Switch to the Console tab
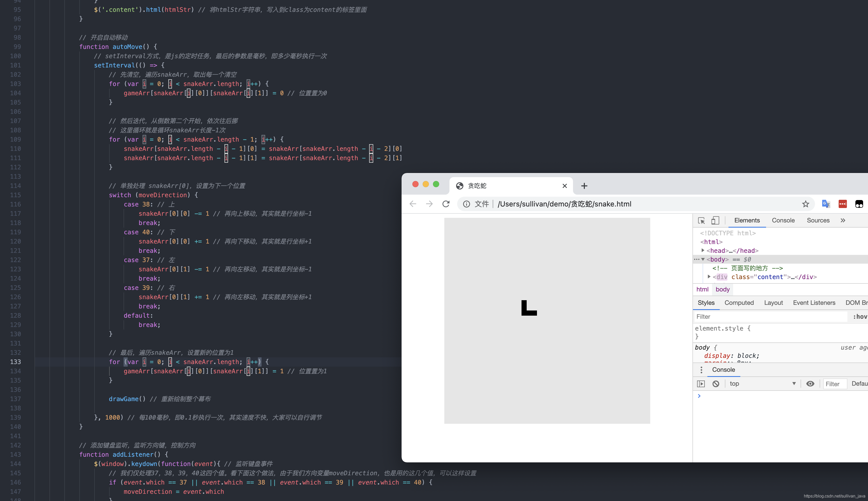This screenshot has width=868, height=501. 783,221
